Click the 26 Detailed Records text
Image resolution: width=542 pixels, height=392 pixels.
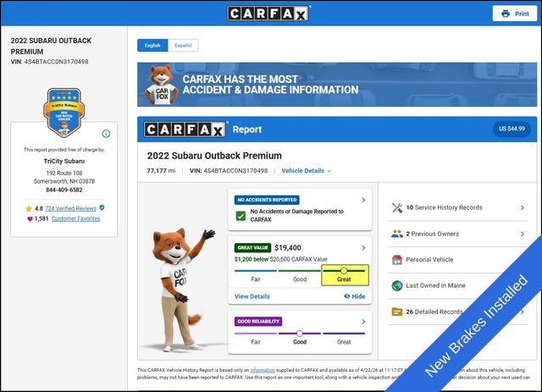point(434,312)
